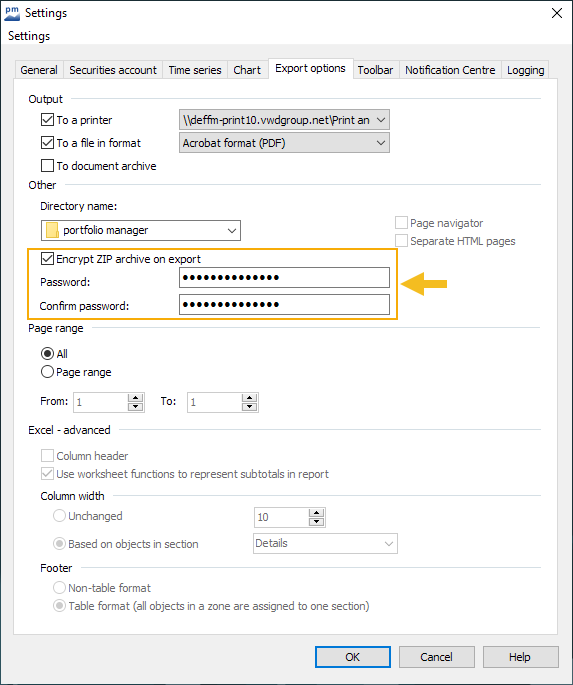
Task: Open the portfolio manager directory dropdown
Action: point(141,230)
